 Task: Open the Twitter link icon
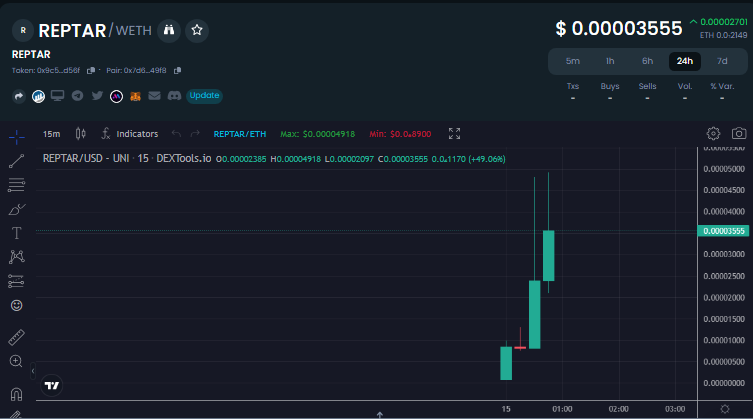pyautogui.click(x=97, y=96)
